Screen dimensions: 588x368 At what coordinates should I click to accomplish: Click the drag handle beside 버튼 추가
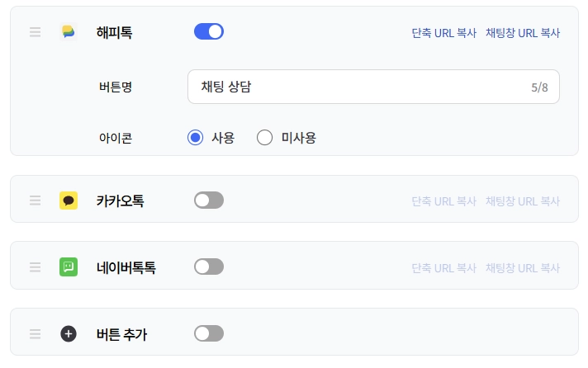[35, 333]
